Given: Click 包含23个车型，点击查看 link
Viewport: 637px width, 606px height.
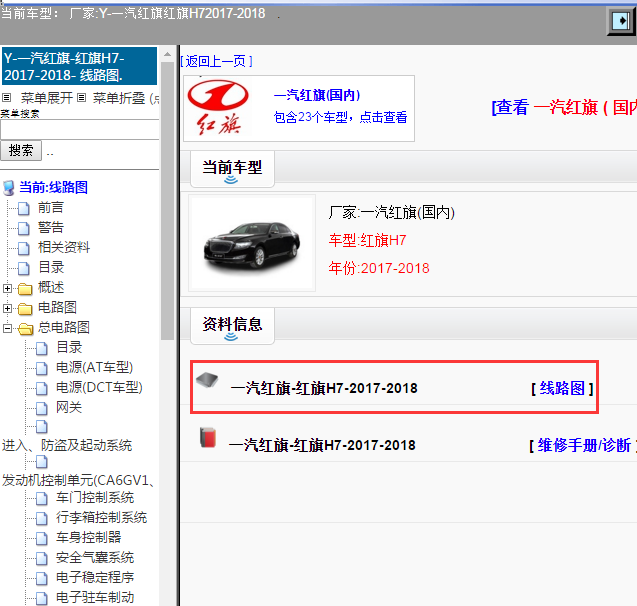Looking at the screenshot, I should coord(340,117).
